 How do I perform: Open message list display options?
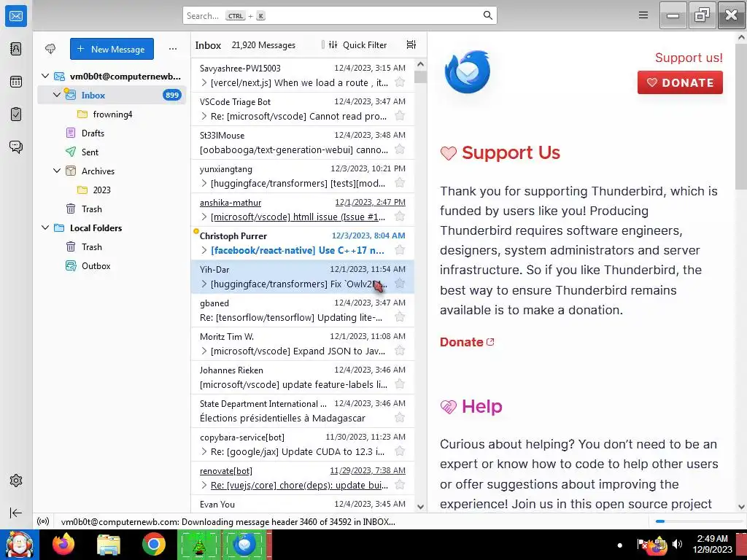(x=411, y=44)
